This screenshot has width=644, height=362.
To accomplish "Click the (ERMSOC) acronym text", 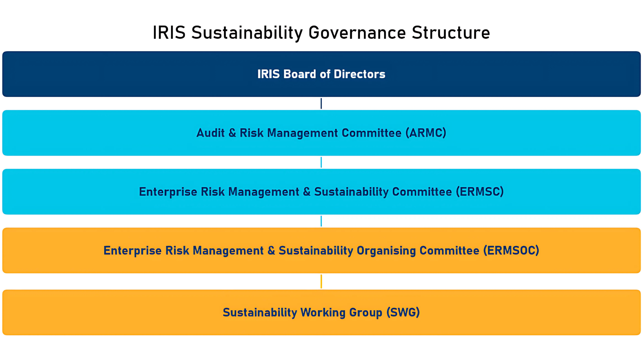I will [x=511, y=251].
